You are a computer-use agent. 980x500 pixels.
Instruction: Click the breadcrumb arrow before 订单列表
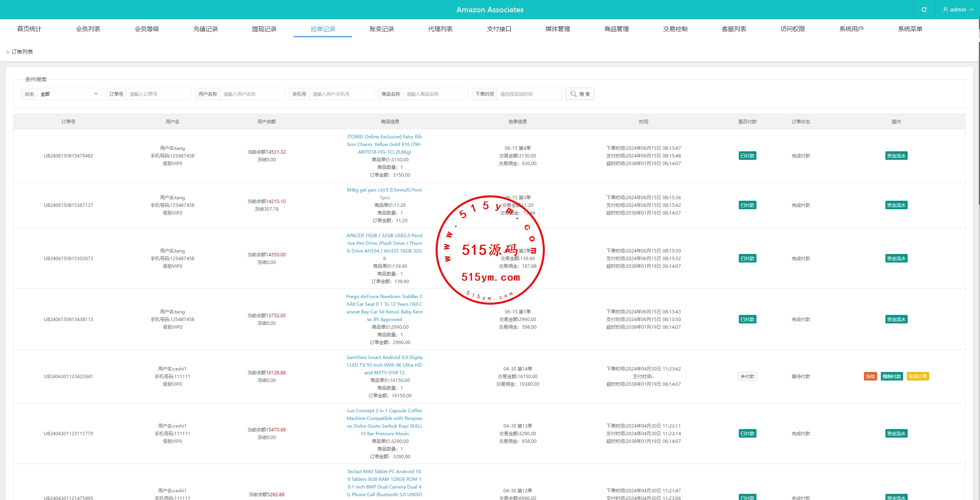click(x=7, y=52)
